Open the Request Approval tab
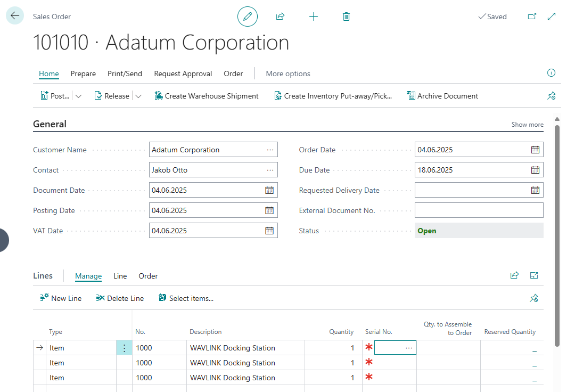Screen dimensions: 575x392 point(183,73)
